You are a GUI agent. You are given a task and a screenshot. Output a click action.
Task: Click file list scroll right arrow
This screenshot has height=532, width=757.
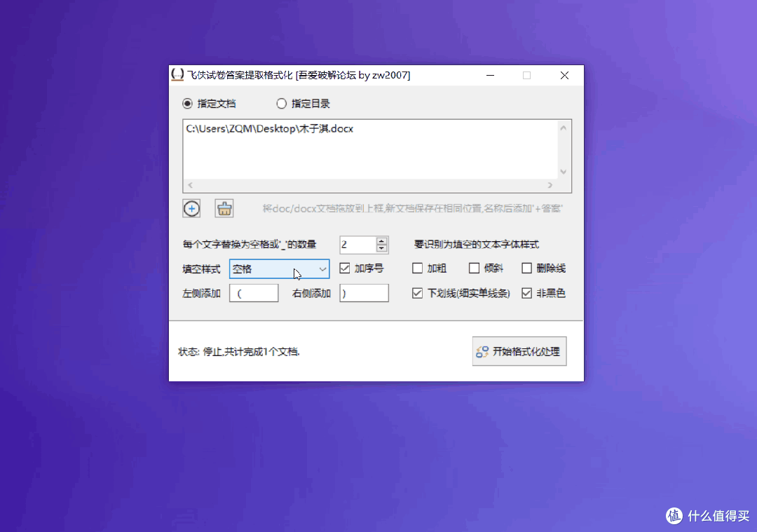click(550, 185)
